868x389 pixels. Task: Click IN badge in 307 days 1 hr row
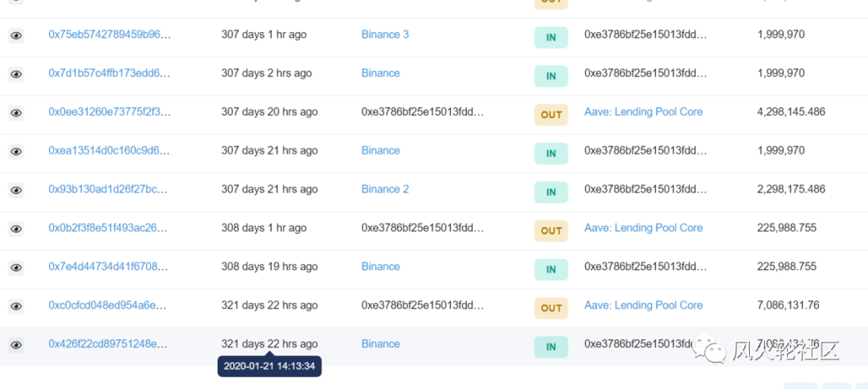tap(551, 38)
